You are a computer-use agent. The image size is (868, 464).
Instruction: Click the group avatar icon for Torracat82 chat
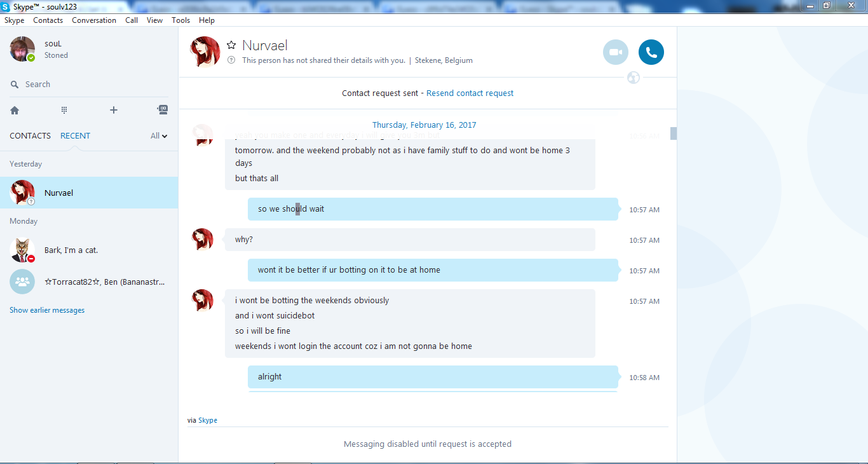(22, 282)
